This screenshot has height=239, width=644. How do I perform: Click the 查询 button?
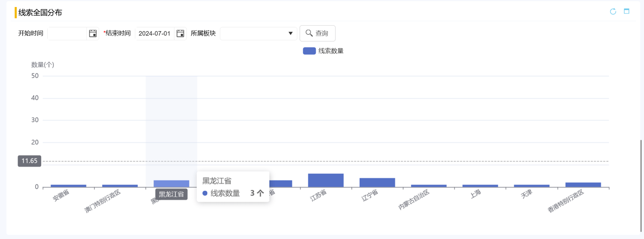317,33
